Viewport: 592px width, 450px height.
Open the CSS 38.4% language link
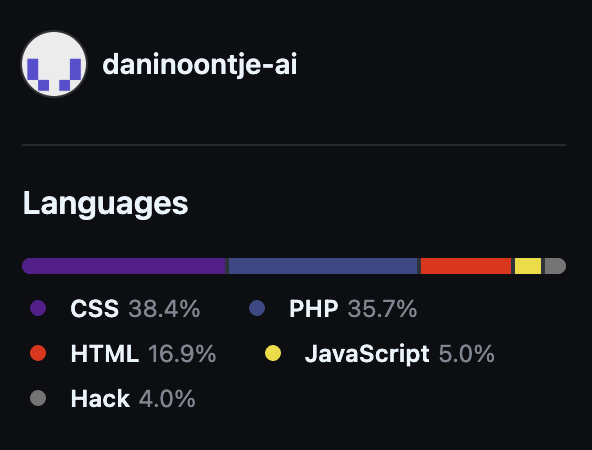pyautogui.click(x=115, y=308)
